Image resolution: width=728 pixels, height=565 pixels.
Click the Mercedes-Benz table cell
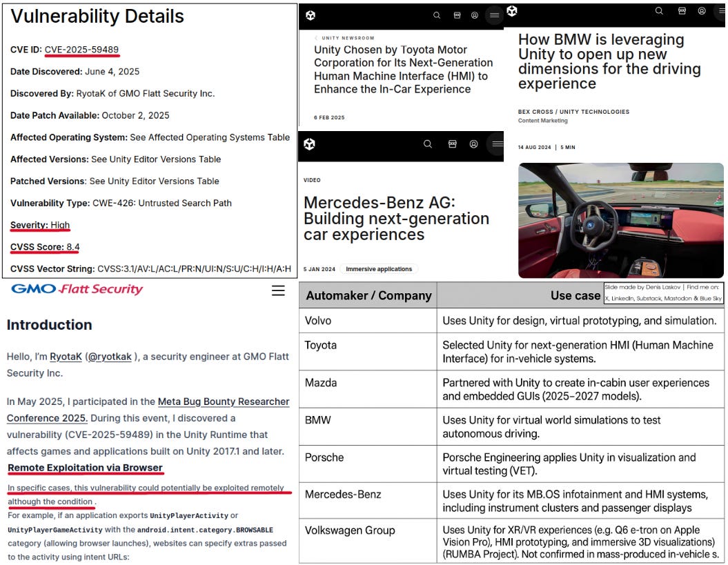pos(368,500)
